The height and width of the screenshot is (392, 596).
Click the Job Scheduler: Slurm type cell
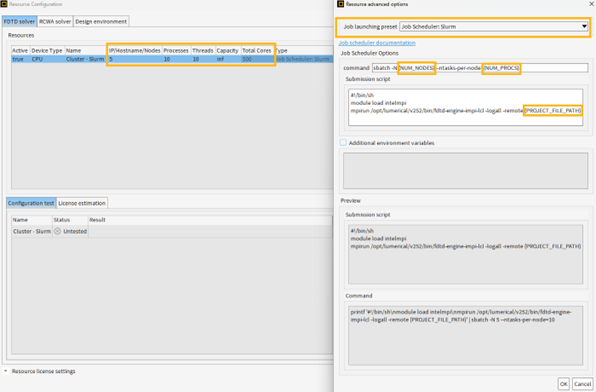(x=303, y=59)
